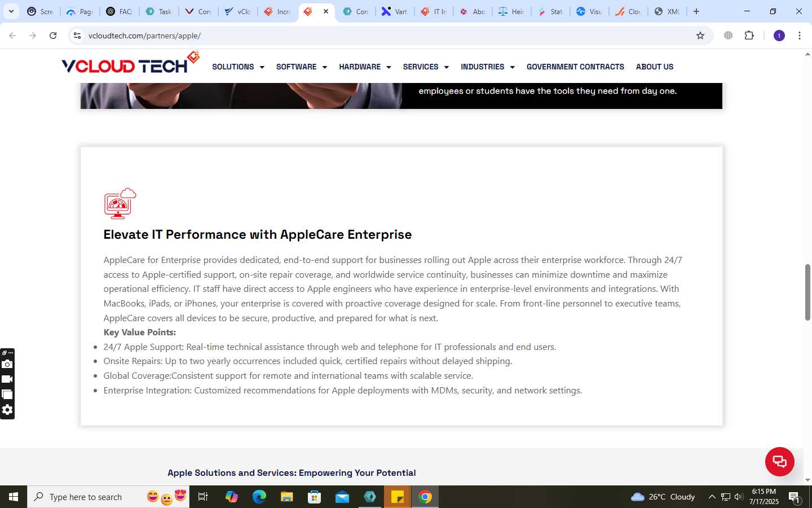Click the Windows search box
Screen dimensions: 812x508
coord(108,497)
